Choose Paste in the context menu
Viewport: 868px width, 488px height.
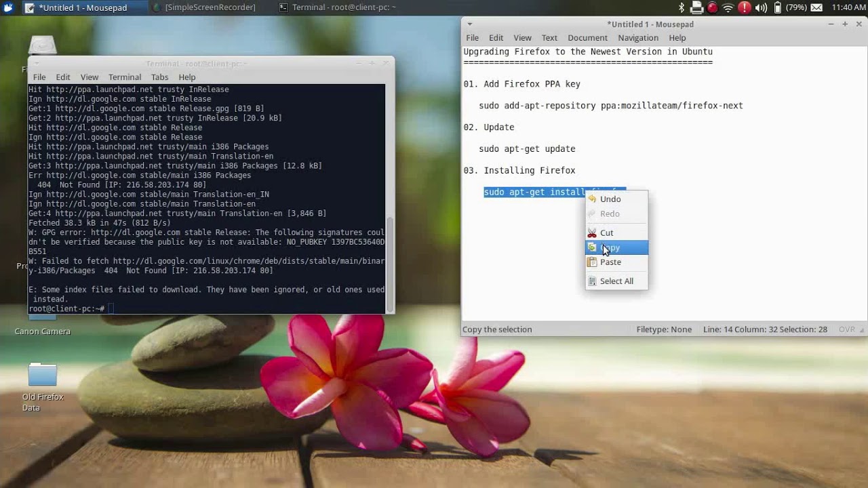[616, 262]
